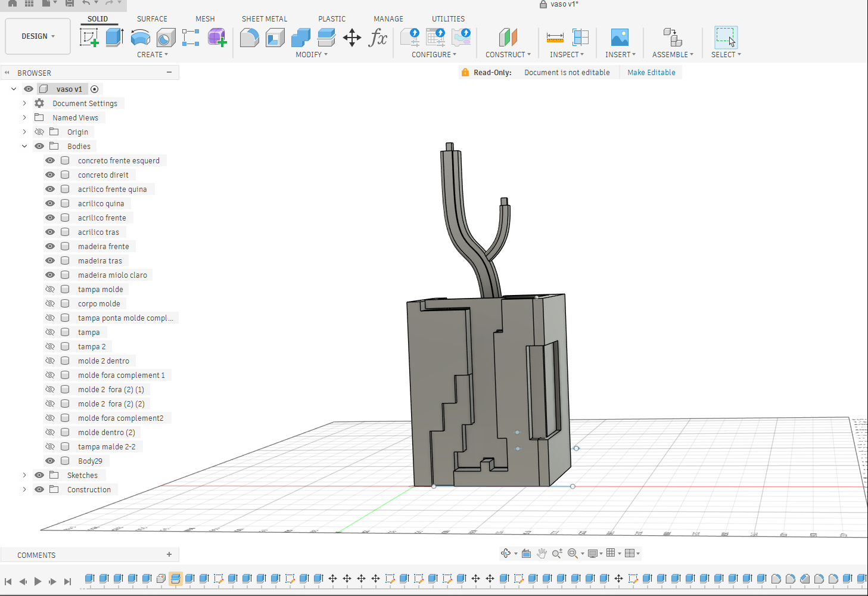Switch to the MANAGE tab
This screenshot has height=596, width=868.
388,18
